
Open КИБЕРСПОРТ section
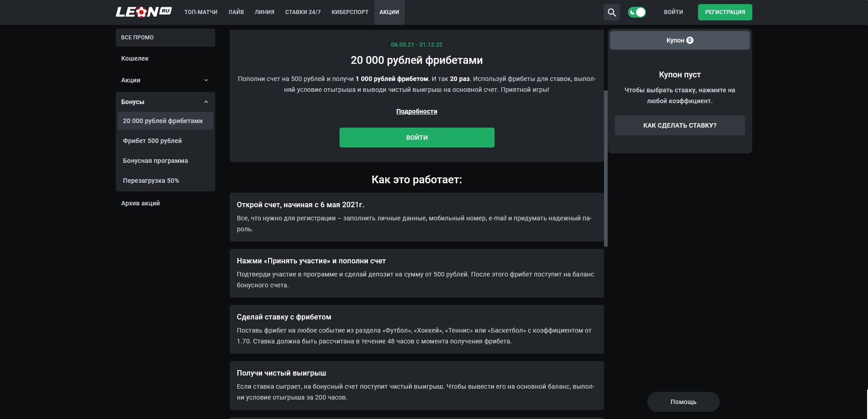pyautogui.click(x=350, y=12)
